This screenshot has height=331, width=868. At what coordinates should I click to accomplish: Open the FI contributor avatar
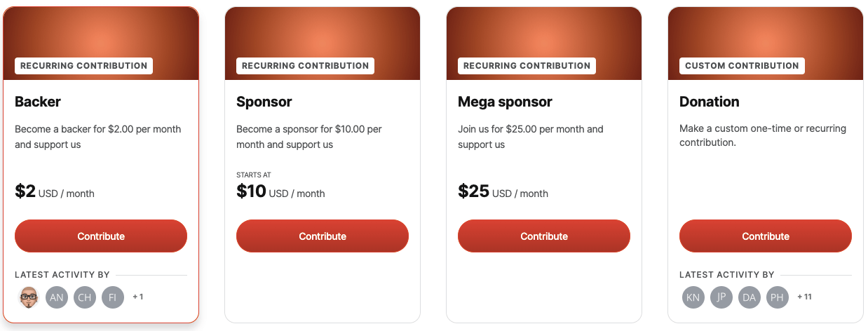click(x=113, y=297)
